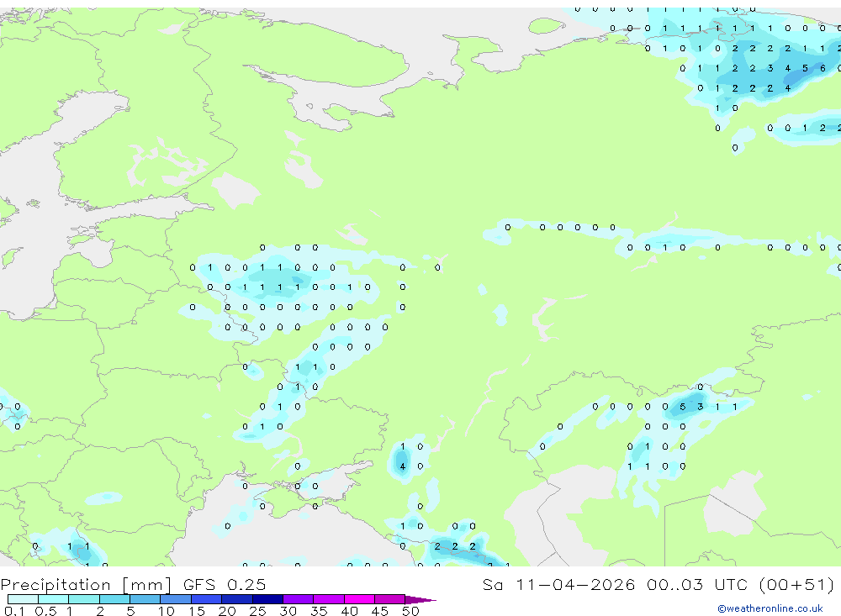Click the 1–2 mm legend color segment

[x=83, y=599]
